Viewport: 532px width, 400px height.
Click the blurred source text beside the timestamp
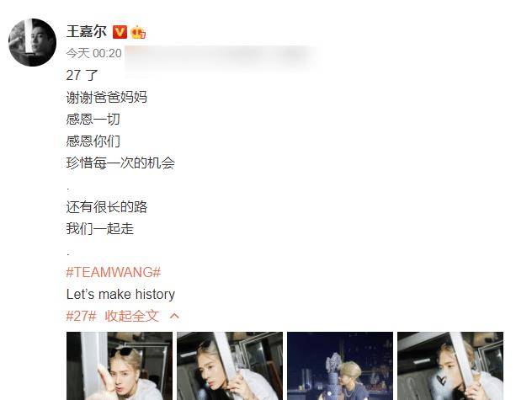click(x=221, y=56)
